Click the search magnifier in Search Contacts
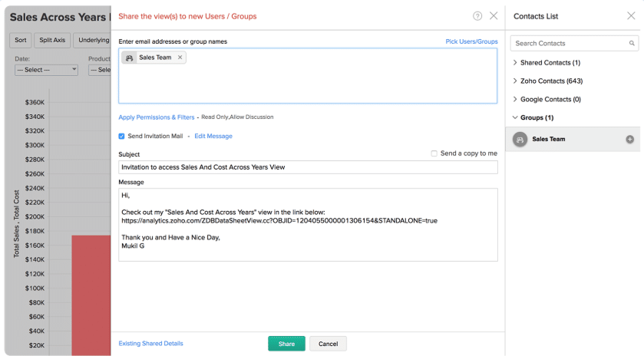Viewport: 644px width, 356px height. coord(632,43)
